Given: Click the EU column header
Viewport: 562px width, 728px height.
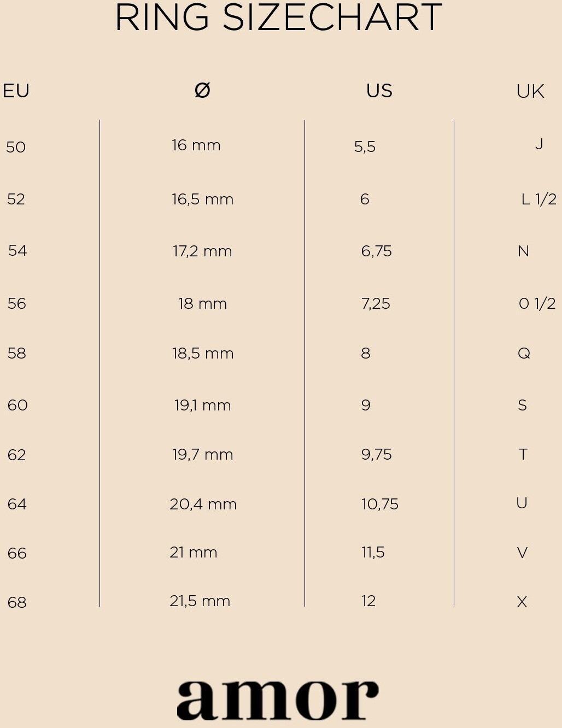Looking at the screenshot, I should 16,91.
